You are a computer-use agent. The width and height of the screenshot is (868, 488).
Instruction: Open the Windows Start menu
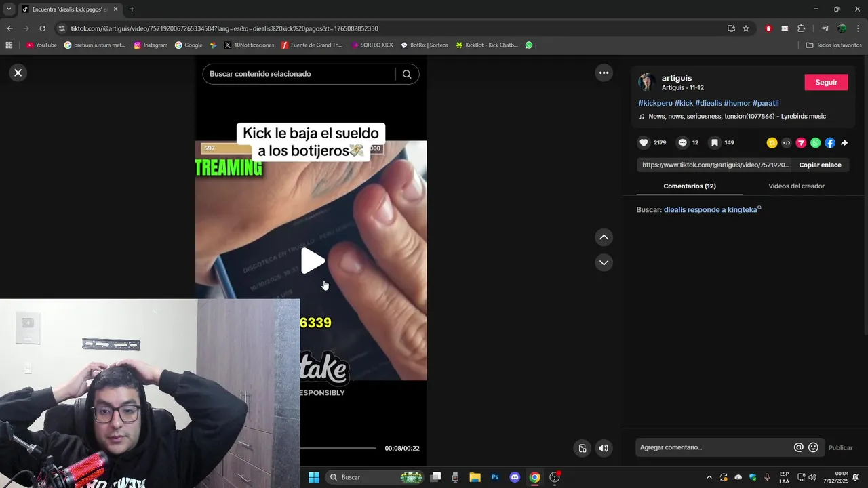tap(314, 477)
